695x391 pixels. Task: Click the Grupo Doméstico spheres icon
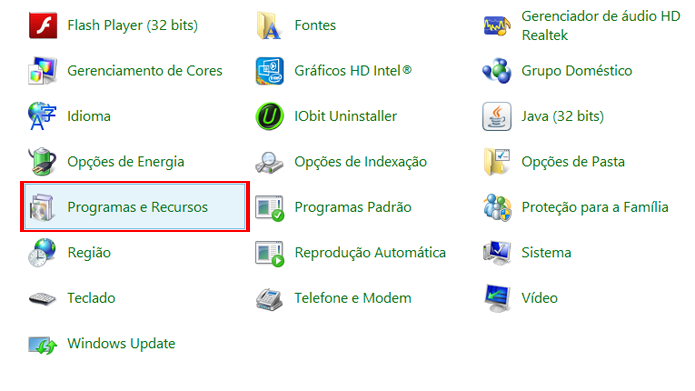(x=497, y=71)
